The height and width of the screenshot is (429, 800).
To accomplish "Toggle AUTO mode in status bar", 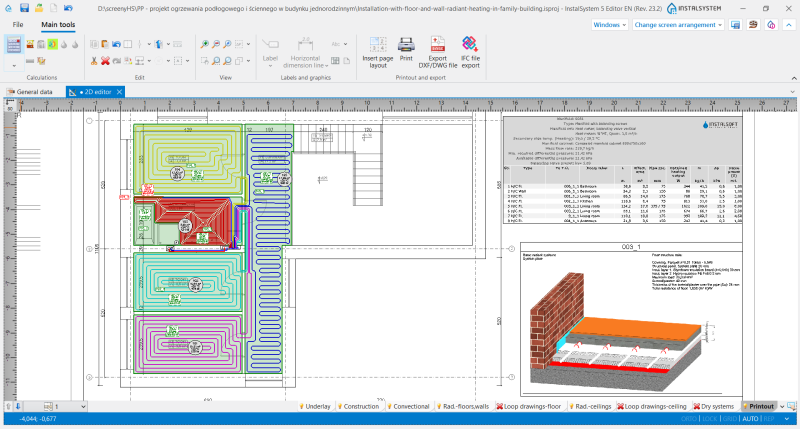I will click(750, 419).
